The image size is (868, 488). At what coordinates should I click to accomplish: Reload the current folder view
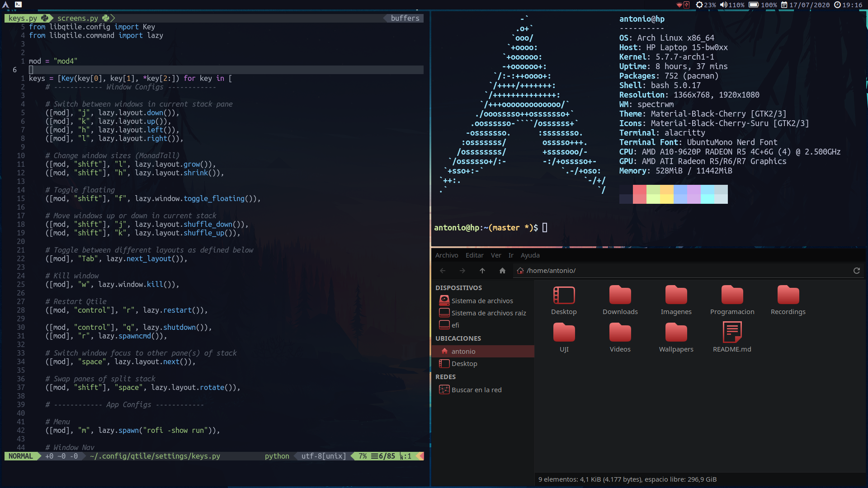pos(856,271)
